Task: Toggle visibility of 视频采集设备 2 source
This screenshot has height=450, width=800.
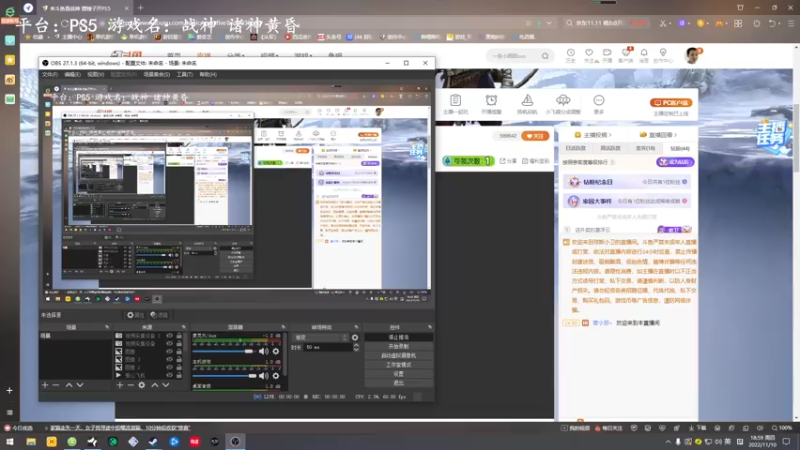Action: (169, 336)
